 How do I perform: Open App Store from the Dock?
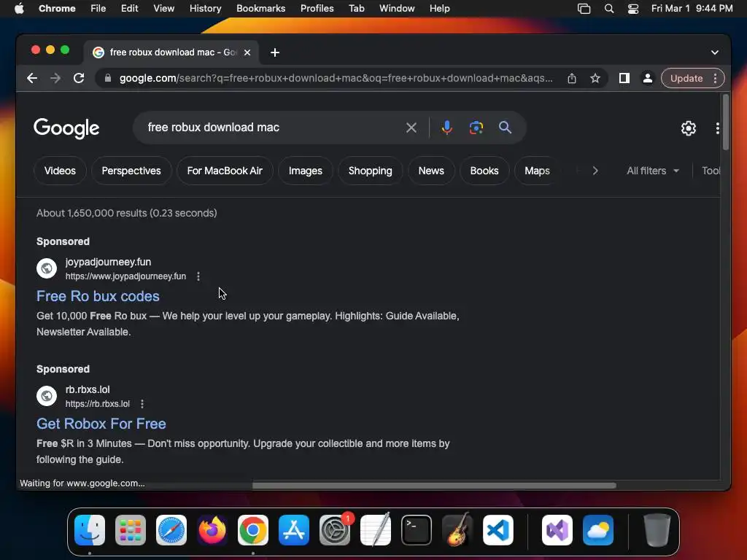coord(294,530)
